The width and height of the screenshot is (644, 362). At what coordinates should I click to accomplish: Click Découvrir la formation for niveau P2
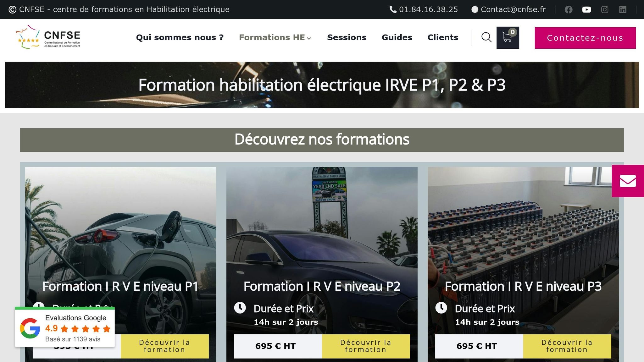click(366, 346)
